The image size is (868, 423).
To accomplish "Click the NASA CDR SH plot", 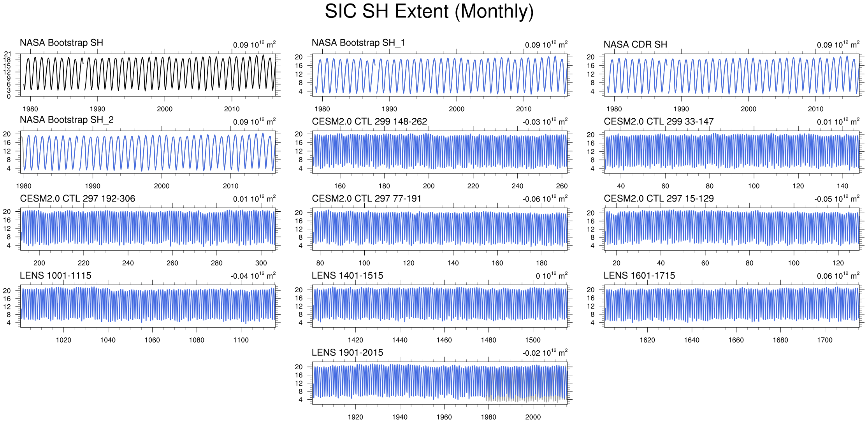I will pyautogui.click(x=732, y=75).
